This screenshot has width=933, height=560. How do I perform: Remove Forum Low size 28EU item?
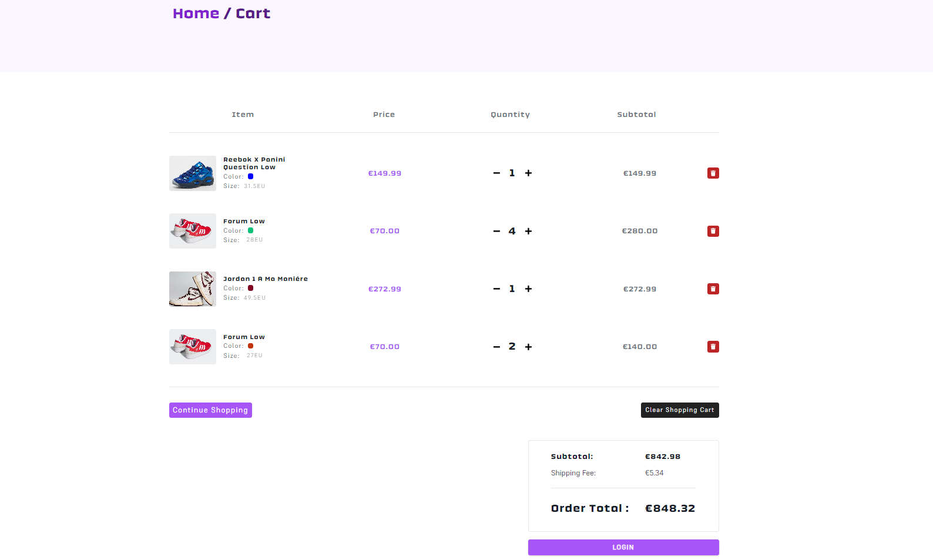pyautogui.click(x=713, y=231)
